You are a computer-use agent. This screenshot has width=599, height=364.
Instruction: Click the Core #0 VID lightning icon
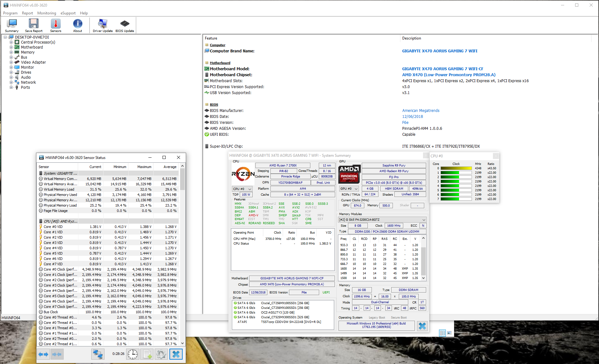point(41,227)
